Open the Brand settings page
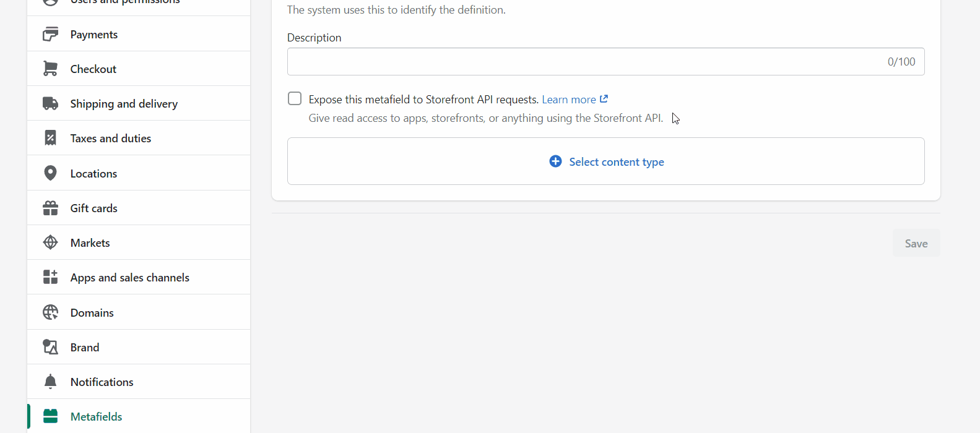This screenshot has height=433, width=980. pos(85,348)
